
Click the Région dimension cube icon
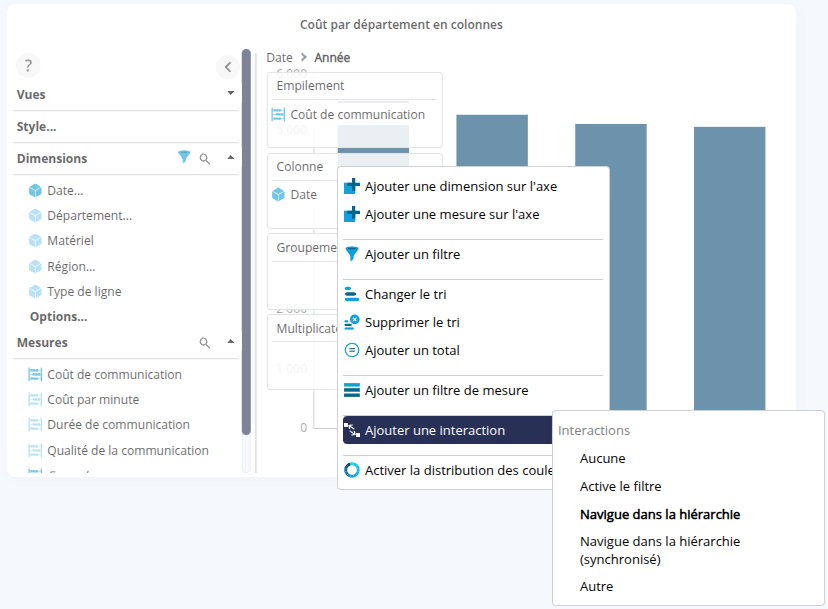35,267
